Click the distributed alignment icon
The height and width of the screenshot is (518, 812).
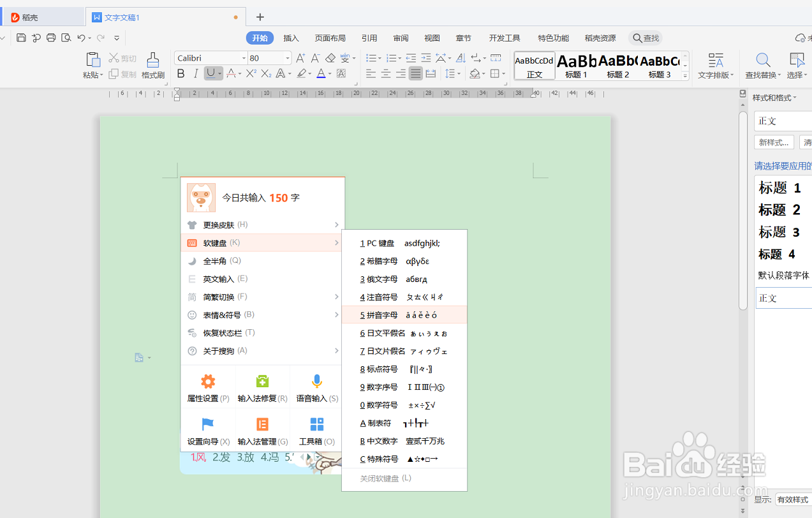[x=431, y=74]
